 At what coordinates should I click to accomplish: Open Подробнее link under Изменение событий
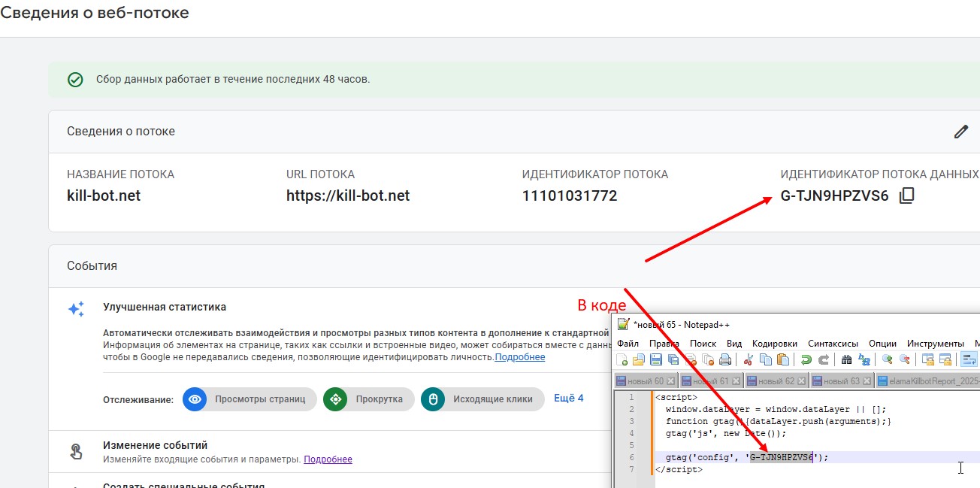(328, 459)
